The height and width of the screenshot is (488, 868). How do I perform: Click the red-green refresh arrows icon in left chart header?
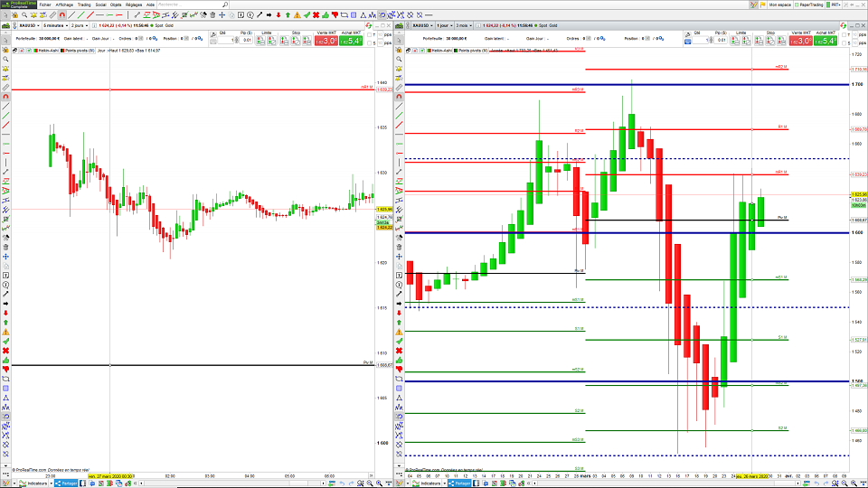pos(369,25)
